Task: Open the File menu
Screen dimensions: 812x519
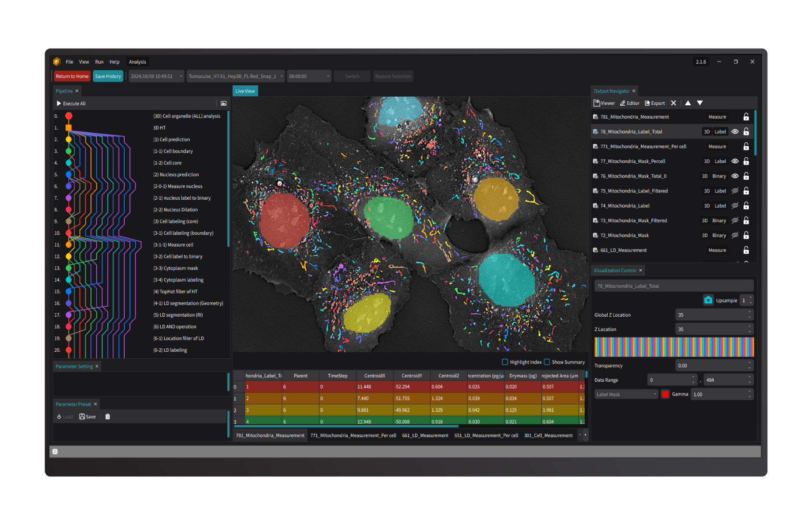Action: pyautogui.click(x=69, y=62)
